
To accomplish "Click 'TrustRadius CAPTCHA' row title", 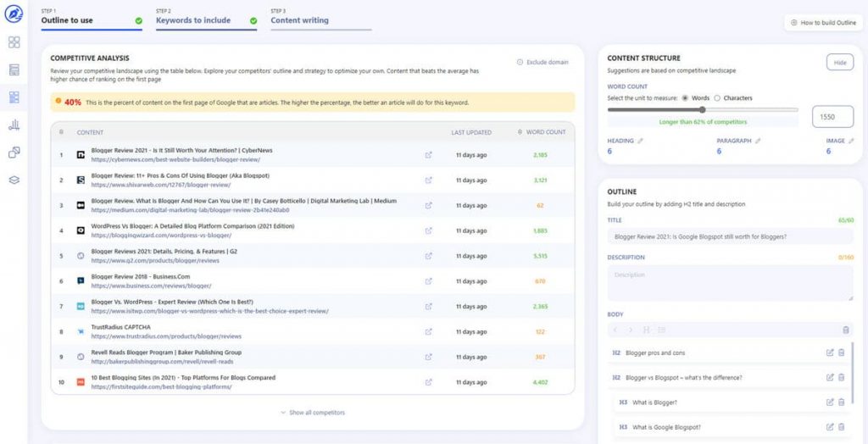I will [x=120, y=326].
